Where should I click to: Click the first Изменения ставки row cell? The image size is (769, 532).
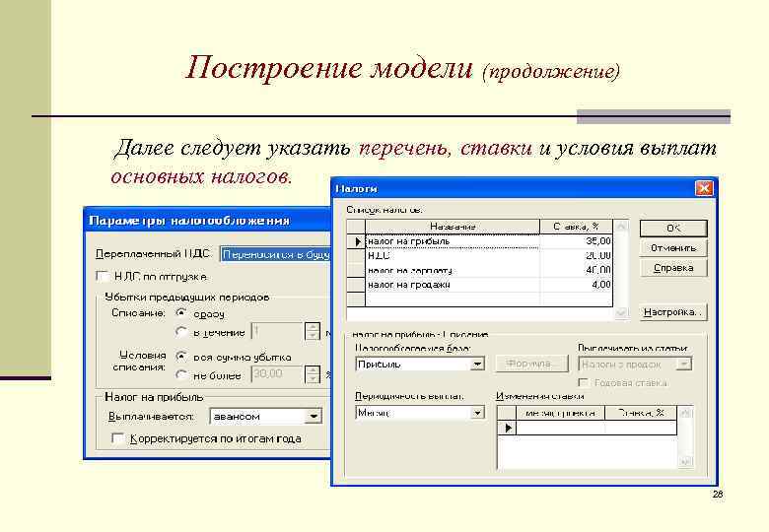560,428
